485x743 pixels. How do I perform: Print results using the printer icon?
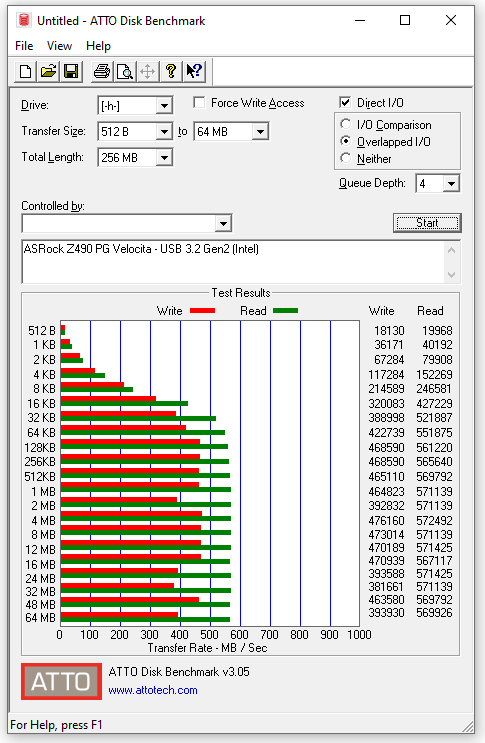[x=102, y=72]
